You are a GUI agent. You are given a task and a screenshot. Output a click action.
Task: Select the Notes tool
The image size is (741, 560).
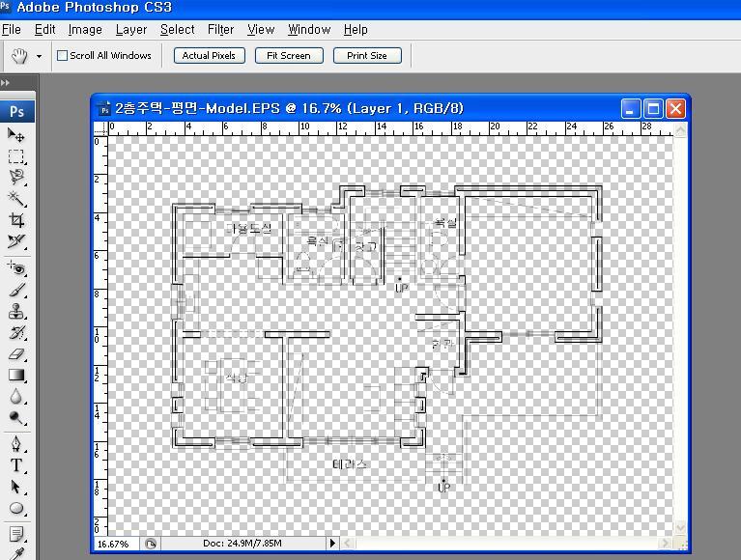16,535
